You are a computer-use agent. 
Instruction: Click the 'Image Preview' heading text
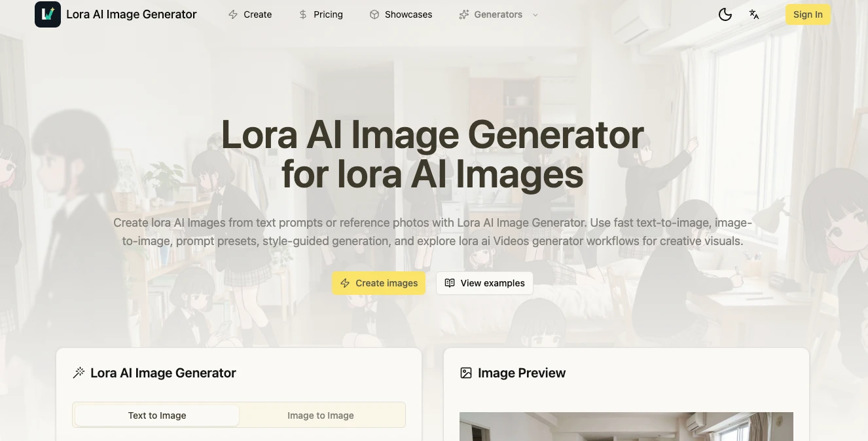point(522,373)
